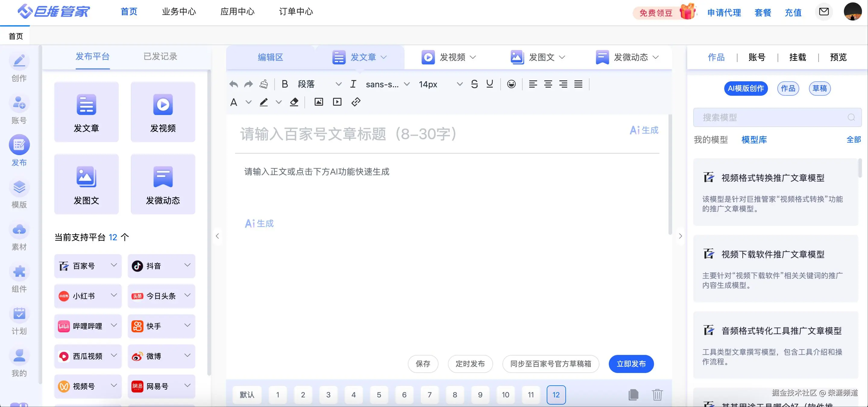Insert a video via toolbar icon
868x407 pixels.
point(337,102)
